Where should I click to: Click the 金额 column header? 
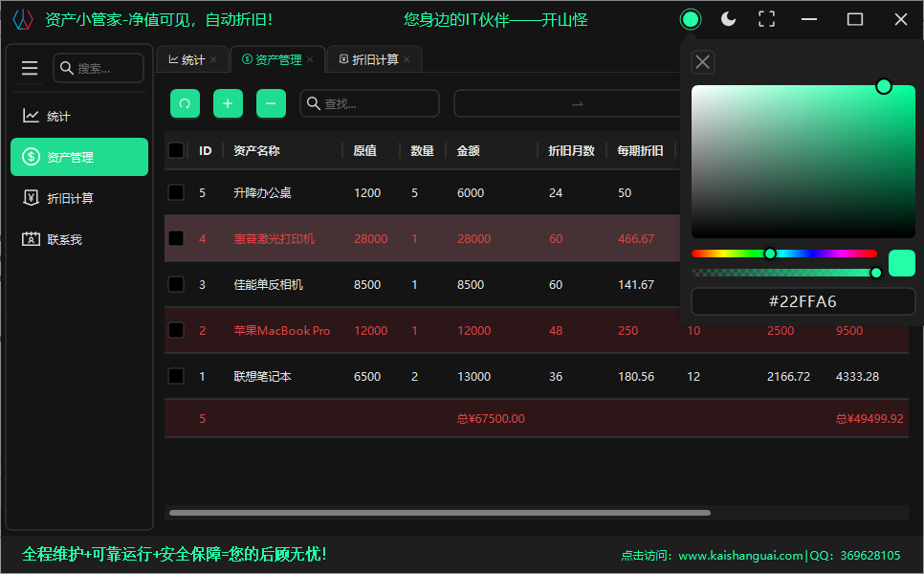pyautogui.click(x=468, y=151)
